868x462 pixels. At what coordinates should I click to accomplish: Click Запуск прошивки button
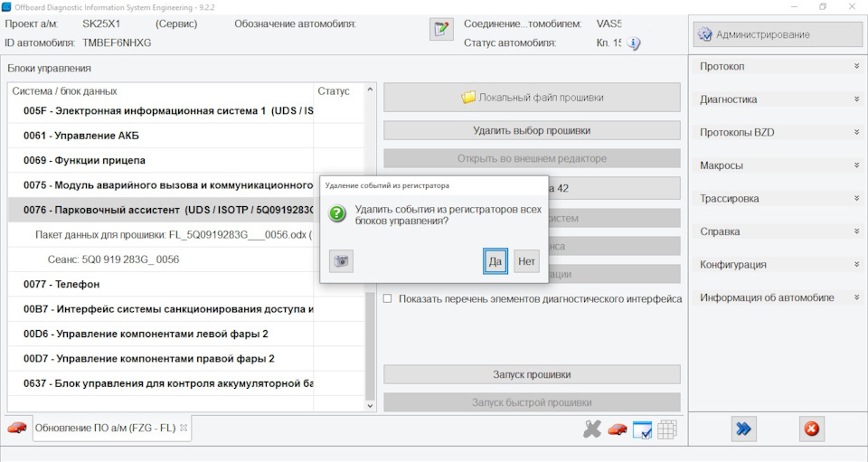(x=532, y=374)
